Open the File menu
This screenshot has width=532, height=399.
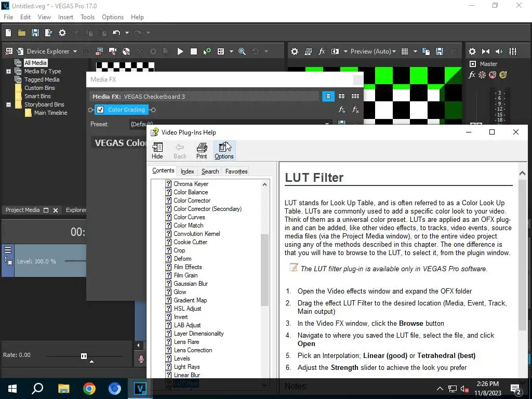[8, 17]
